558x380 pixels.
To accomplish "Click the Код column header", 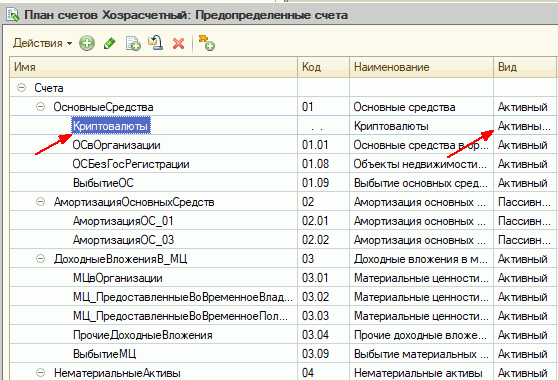I will click(x=323, y=67).
